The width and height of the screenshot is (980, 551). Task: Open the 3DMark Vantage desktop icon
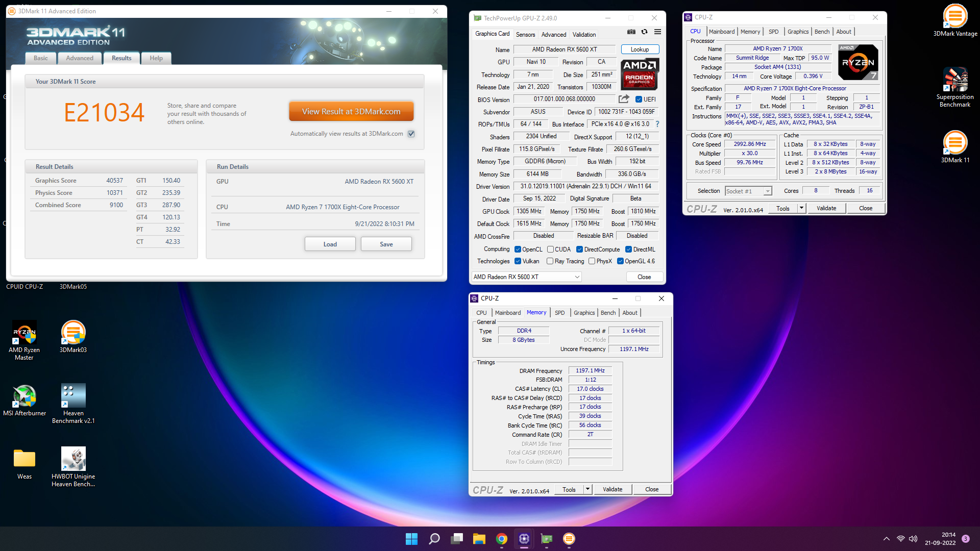pos(955,21)
